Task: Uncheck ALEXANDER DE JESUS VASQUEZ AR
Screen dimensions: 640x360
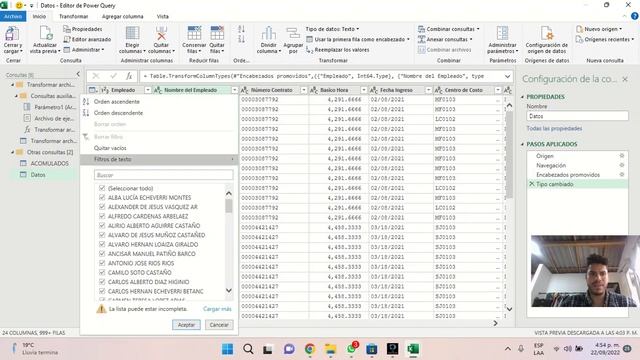Action: point(102,207)
